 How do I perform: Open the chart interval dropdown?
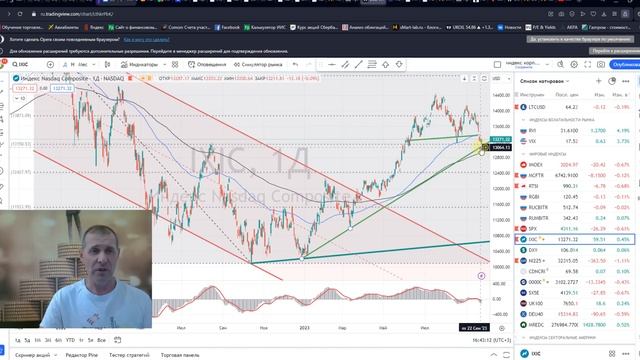point(94,64)
